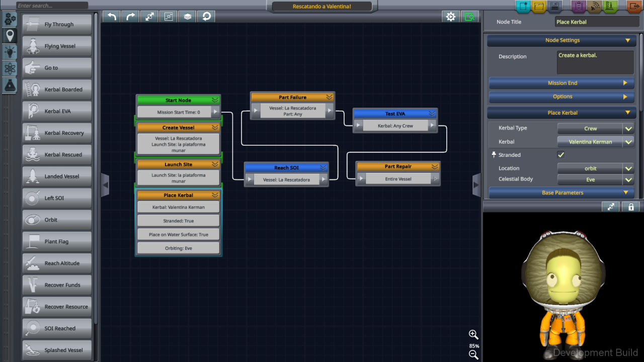
Task: Expand the Mission End section
Action: coord(561,83)
